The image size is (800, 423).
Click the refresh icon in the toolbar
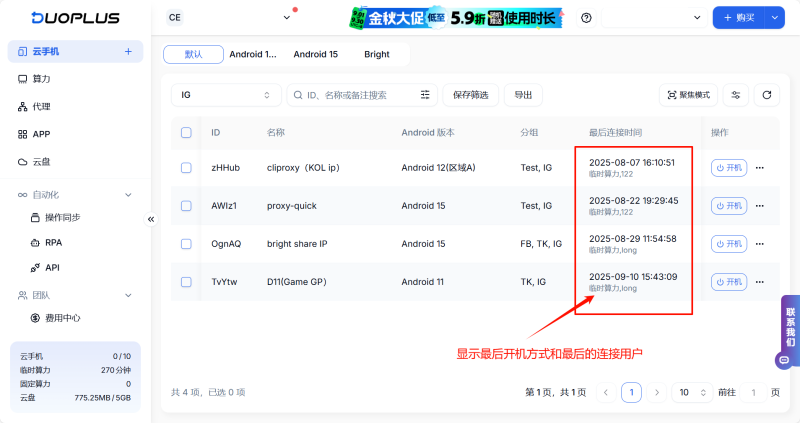coord(766,95)
